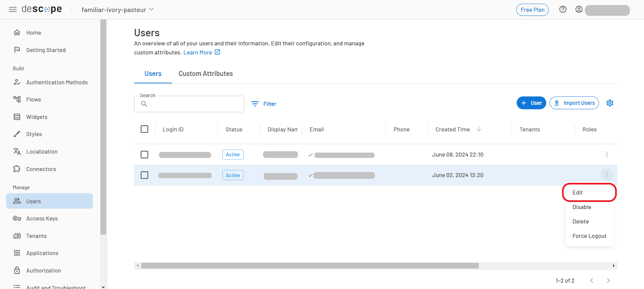This screenshot has width=644, height=289.
Task: Choose Delete from the user context menu
Action: click(590, 221)
